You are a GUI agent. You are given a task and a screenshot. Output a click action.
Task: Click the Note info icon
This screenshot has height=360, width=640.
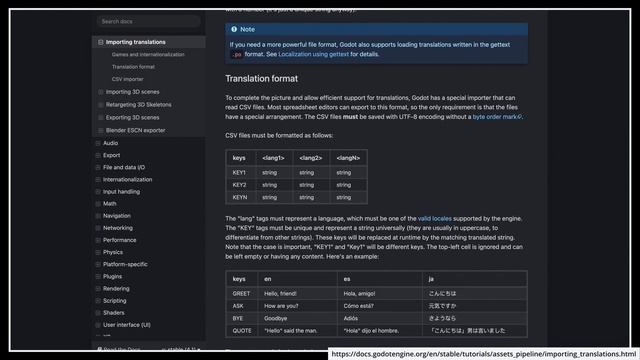point(234,29)
